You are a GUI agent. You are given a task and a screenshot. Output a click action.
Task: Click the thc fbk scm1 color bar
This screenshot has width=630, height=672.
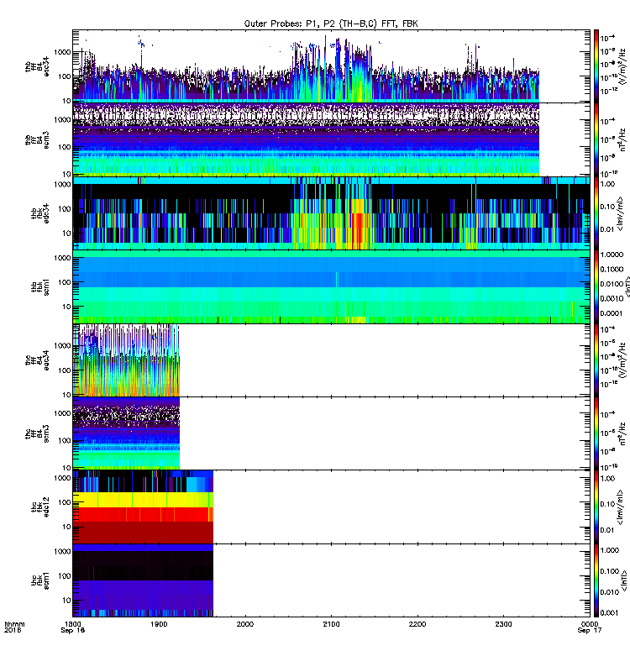(596, 580)
